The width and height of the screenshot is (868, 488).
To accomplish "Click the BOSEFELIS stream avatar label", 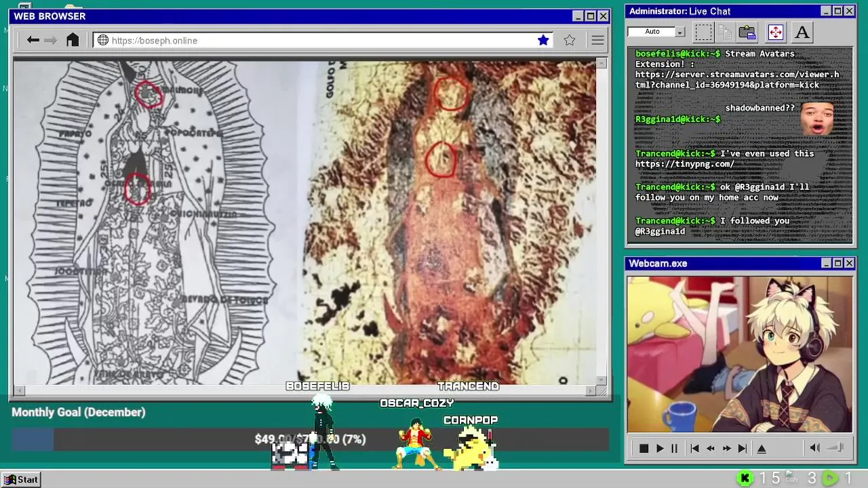I will click(317, 386).
